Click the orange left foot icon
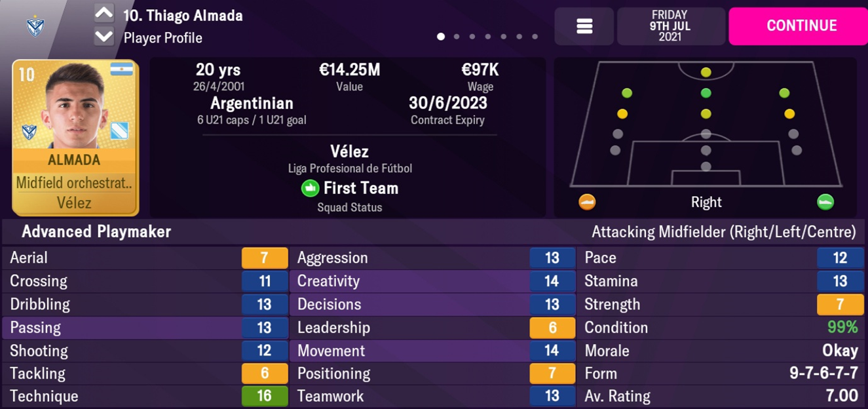 click(x=587, y=202)
